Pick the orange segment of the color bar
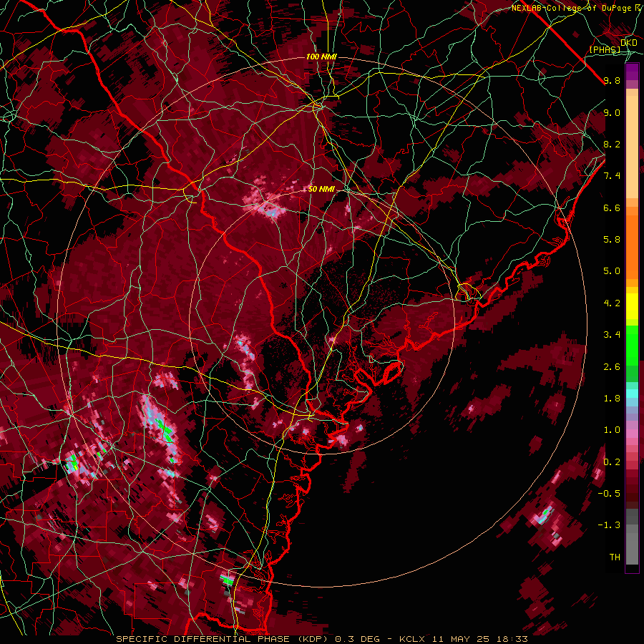The image size is (644, 644). pos(632,246)
